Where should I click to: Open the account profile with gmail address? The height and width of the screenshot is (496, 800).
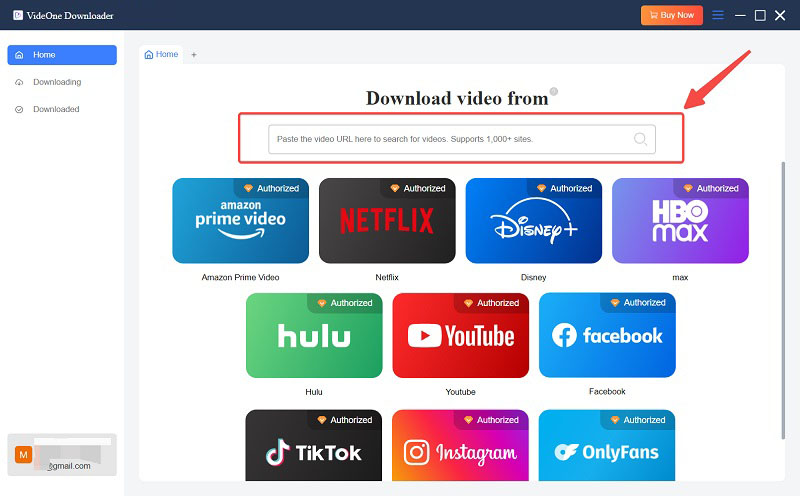(x=62, y=455)
